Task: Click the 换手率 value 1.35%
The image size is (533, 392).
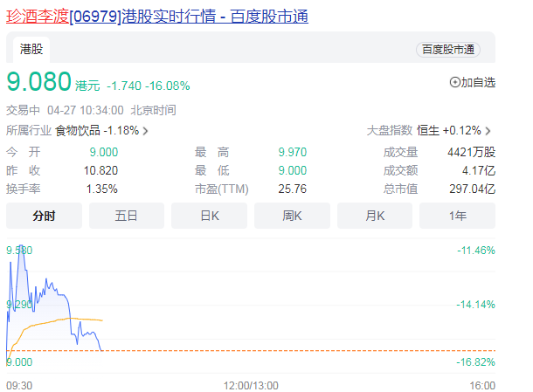Action: pos(102,189)
